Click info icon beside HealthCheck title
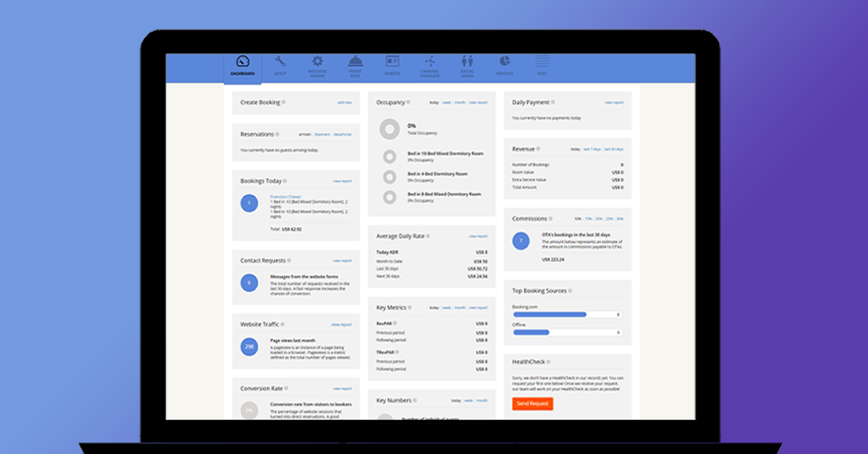The height and width of the screenshot is (454, 868). 549,361
